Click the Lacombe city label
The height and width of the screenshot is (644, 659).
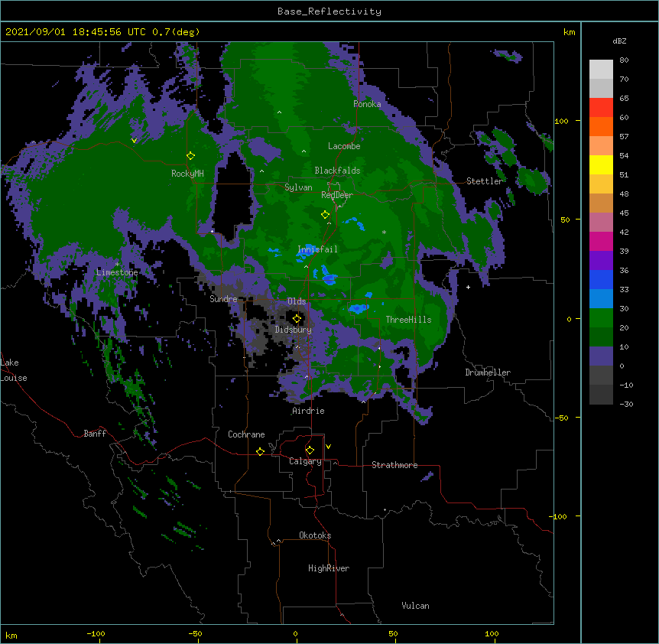tap(344, 146)
